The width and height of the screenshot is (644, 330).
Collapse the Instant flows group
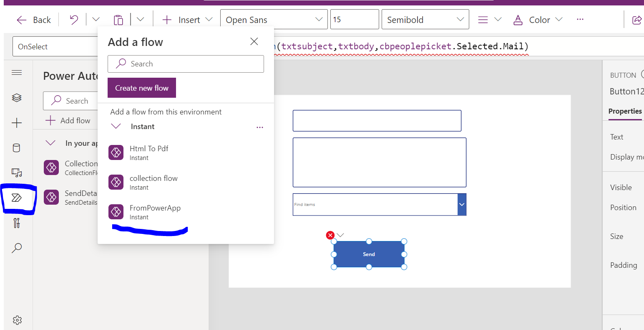click(116, 127)
